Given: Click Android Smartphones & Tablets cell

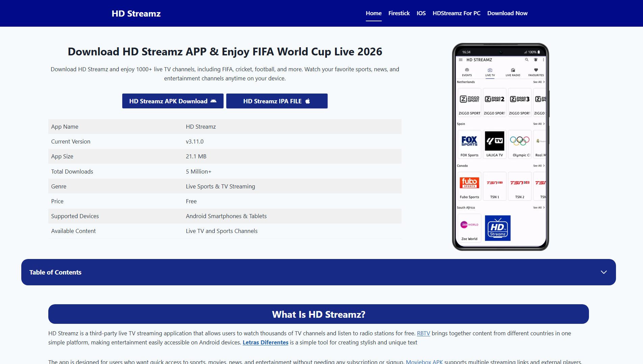Looking at the screenshot, I should (x=226, y=216).
